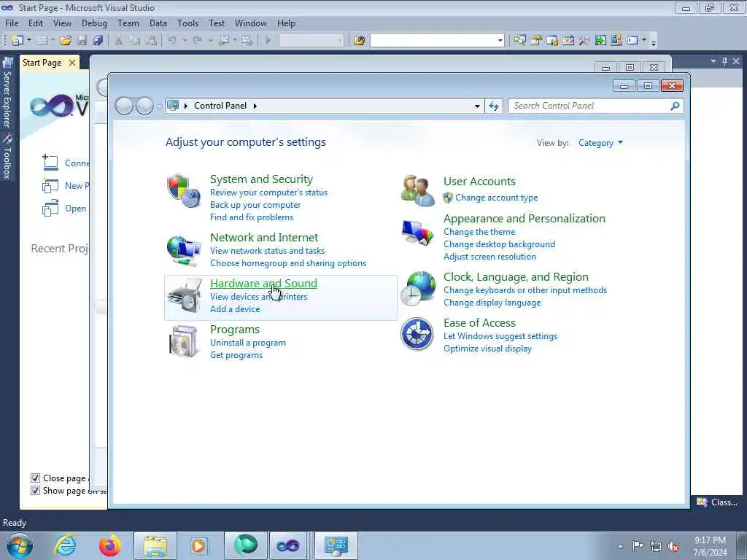Open Solution Explorer from the toolbar
747x560 pixels.
click(x=519, y=41)
